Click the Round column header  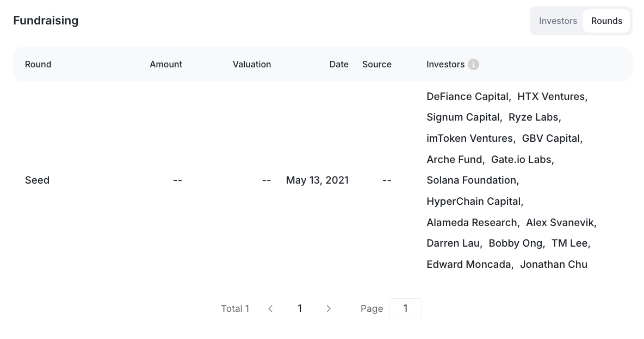point(38,65)
